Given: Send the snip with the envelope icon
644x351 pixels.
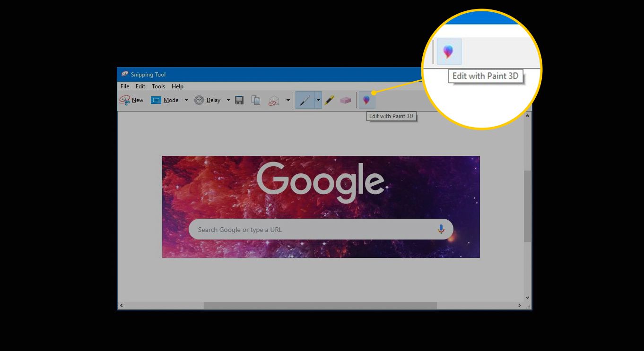Looking at the screenshot, I should [x=274, y=100].
